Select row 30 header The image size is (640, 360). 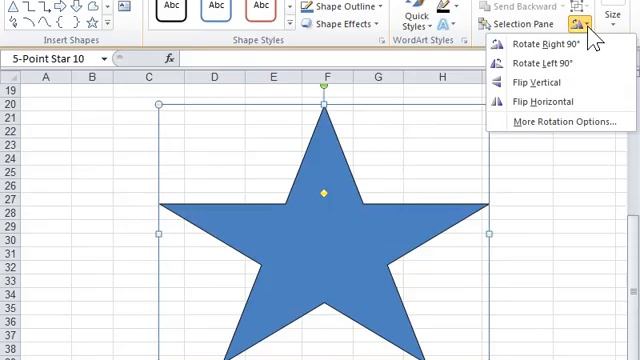[10, 240]
